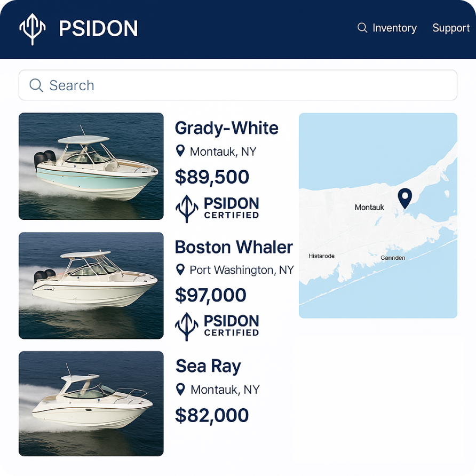View the Sea Ray boat photo
476x476 pixels.
91,403
